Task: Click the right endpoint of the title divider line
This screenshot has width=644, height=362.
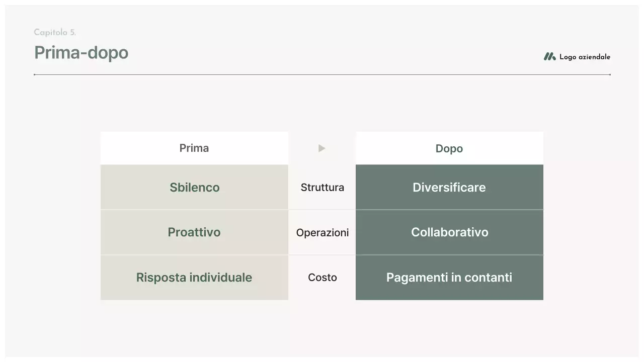Action: (x=610, y=74)
